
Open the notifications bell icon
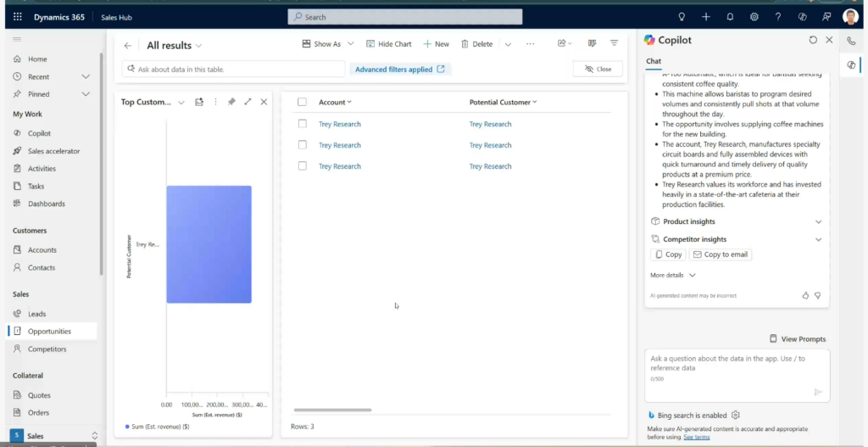tap(730, 17)
